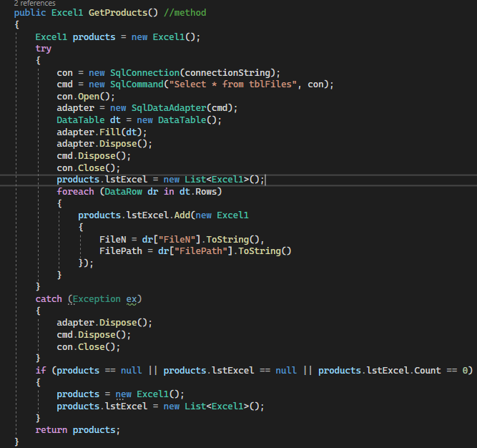Screen dimensions: 477x448
Task: Click the 'return' keyword
Action: [x=51, y=430]
